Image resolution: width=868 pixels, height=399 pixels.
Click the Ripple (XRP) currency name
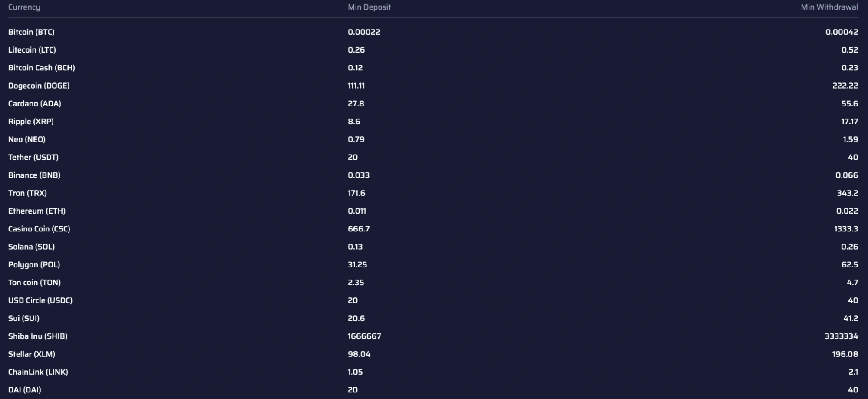[x=31, y=122]
